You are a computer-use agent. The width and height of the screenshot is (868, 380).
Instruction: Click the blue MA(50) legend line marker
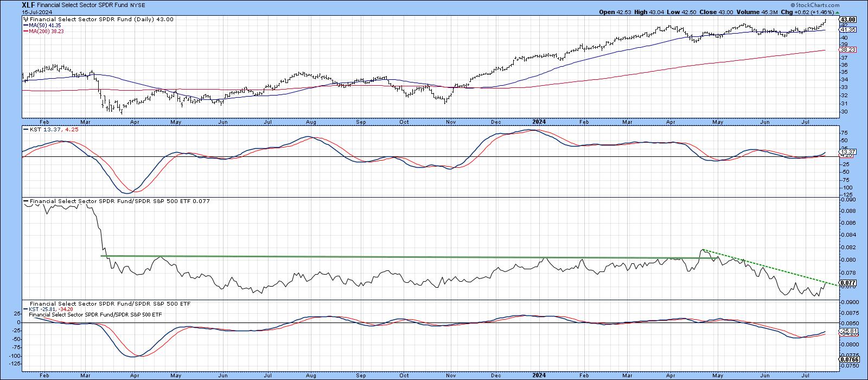24,26
